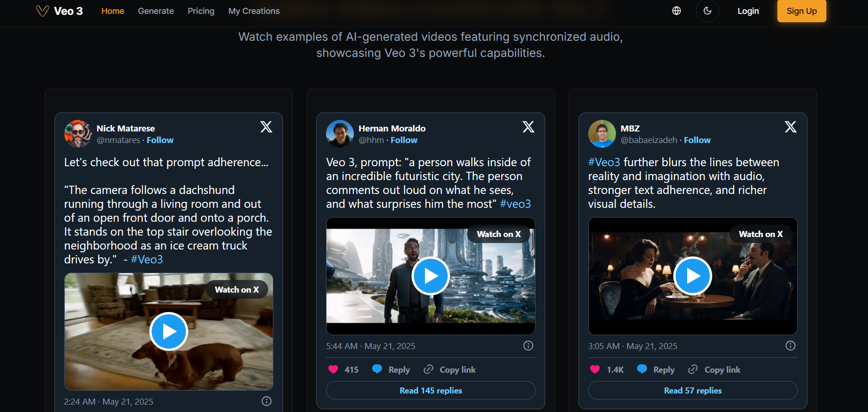Click X logo on Hernan Moraldo tweet
This screenshot has height=412, width=868.
click(529, 127)
